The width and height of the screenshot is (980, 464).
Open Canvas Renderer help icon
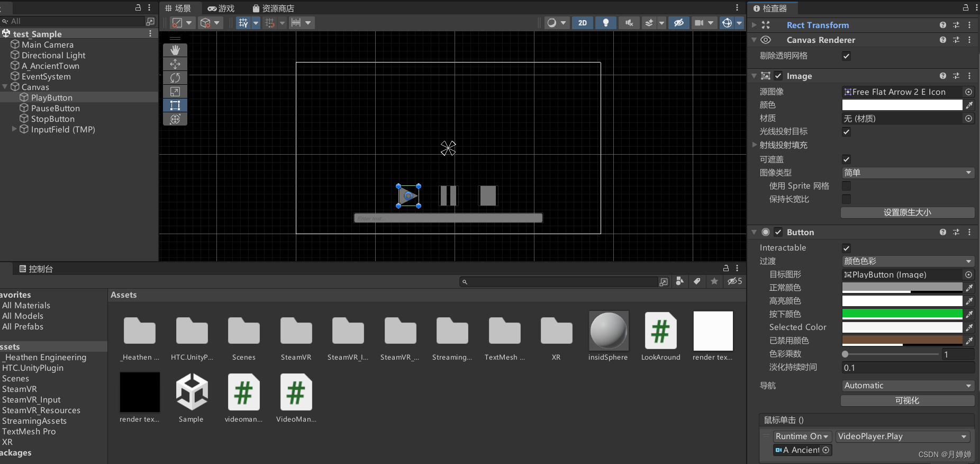pyautogui.click(x=943, y=40)
